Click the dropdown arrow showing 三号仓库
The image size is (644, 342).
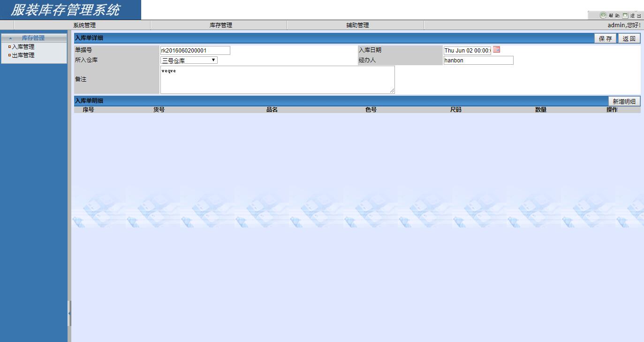click(214, 60)
